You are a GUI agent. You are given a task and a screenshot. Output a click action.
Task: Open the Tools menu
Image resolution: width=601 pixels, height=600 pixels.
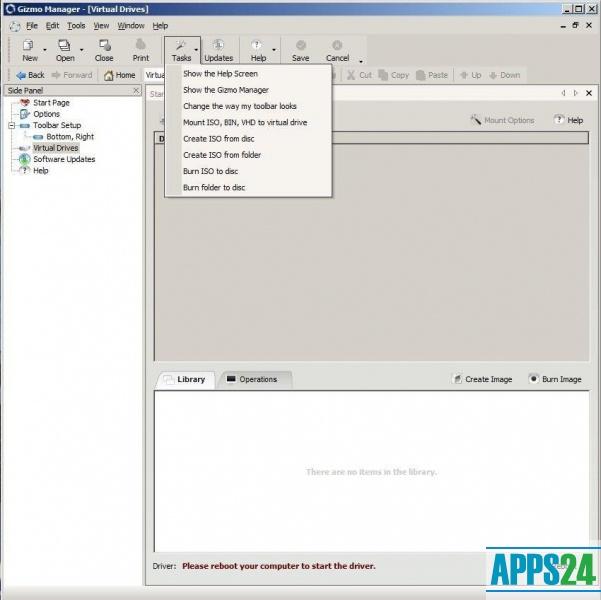(x=76, y=26)
